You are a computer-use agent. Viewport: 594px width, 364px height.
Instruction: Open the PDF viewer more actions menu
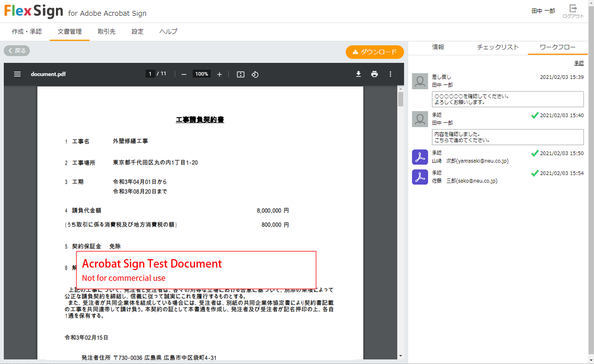tap(390, 74)
